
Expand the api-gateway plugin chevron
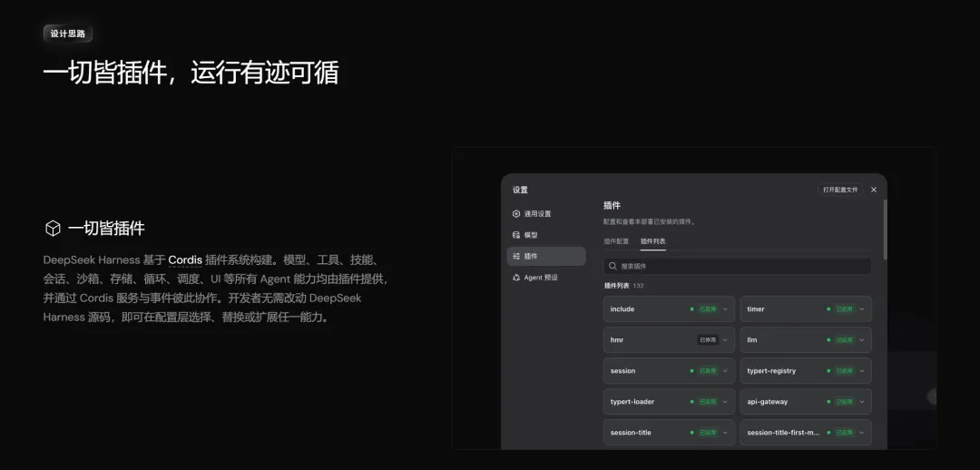click(x=862, y=401)
